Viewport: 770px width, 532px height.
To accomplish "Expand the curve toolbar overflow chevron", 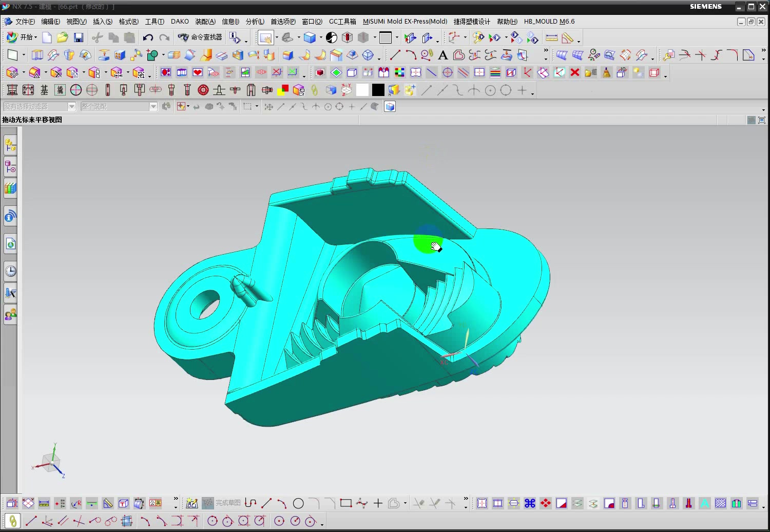I will click(546, 51).
